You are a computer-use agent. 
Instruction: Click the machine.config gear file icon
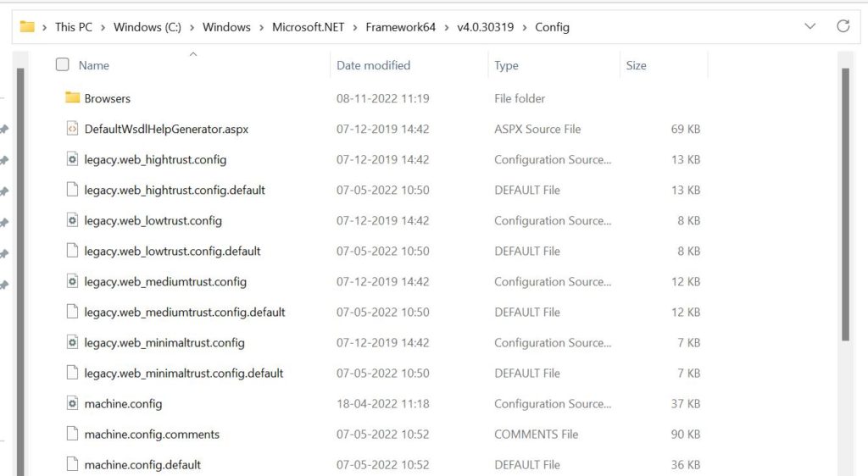click(x=72, y=404)
